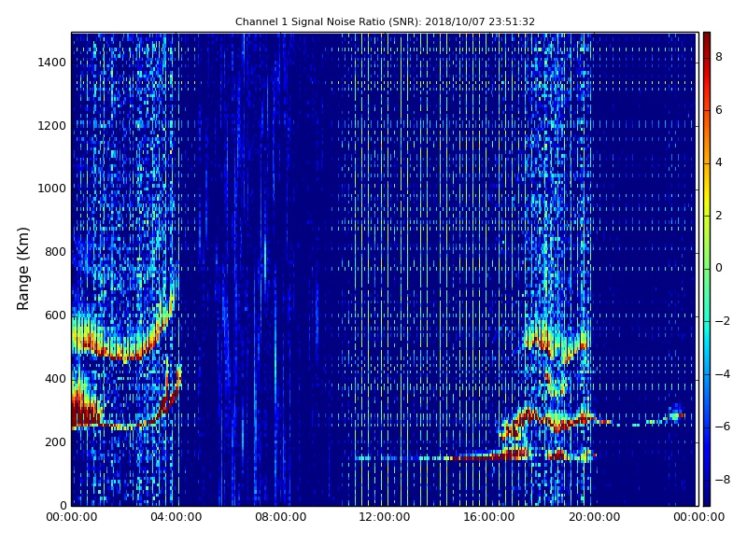Click the 16:00:00 time axis label

pyautogui.click(x=488, y=517)
